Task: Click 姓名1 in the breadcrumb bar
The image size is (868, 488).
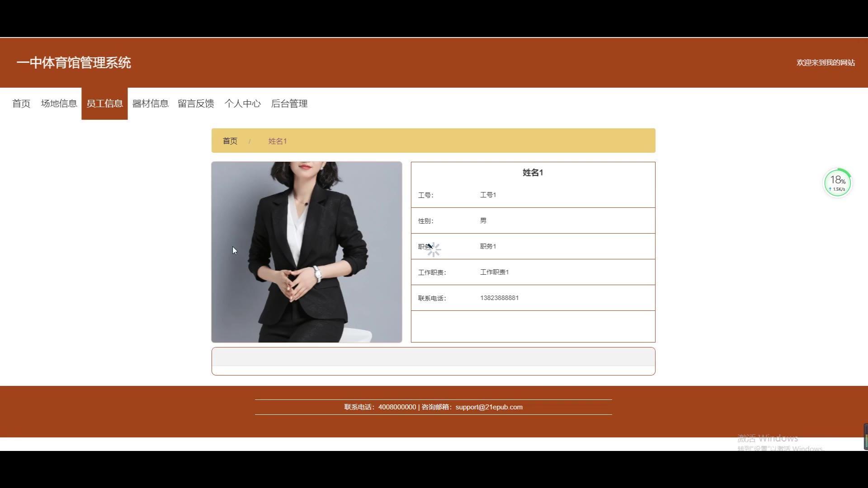Action: pos(277,141)
